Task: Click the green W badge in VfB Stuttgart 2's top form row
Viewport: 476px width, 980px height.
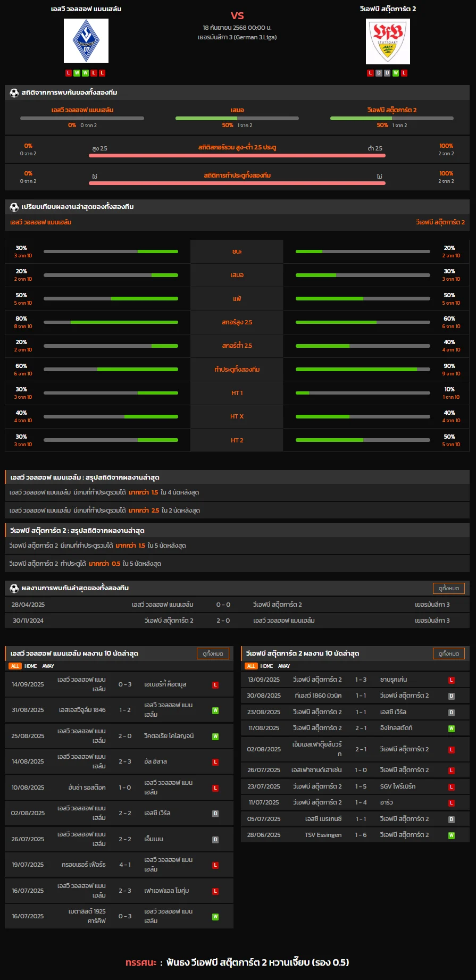Action: [396, 73]
